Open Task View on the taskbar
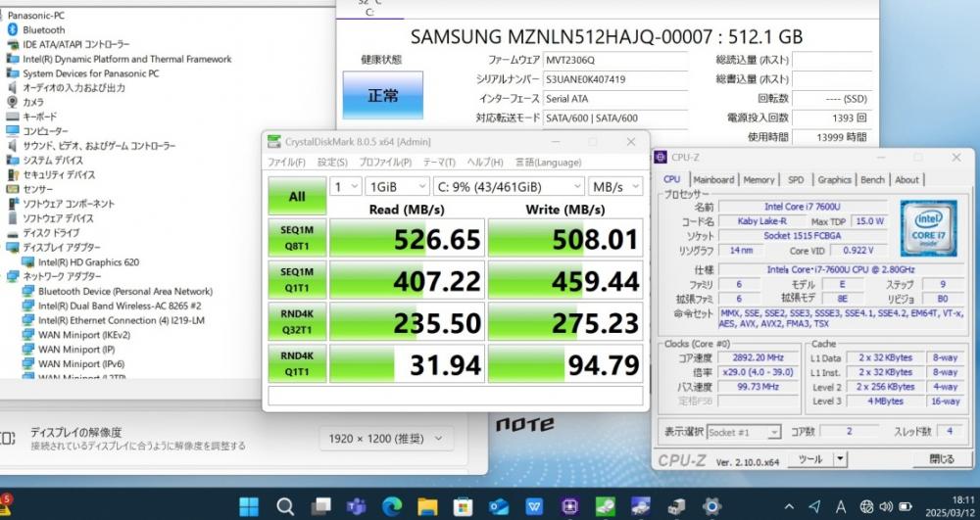 [321, 506]
